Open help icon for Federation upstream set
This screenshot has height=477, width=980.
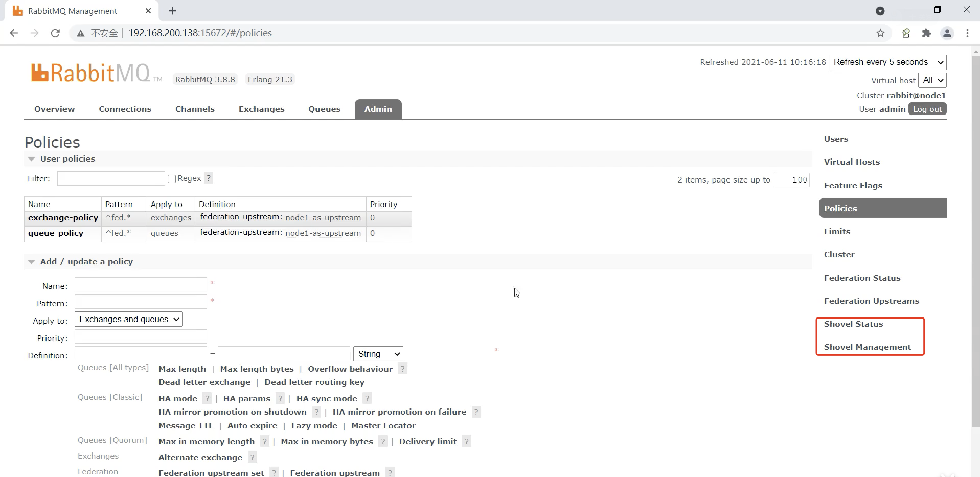274,473
